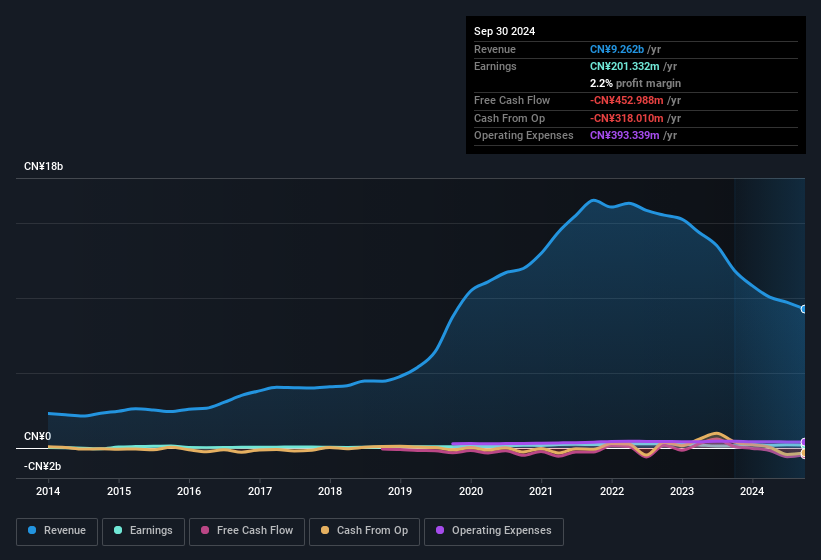This screenshot has height=560, width=821.
Task: Click the 2023 x-axis label
Action: pyautogui.click(x=682, y=491)
